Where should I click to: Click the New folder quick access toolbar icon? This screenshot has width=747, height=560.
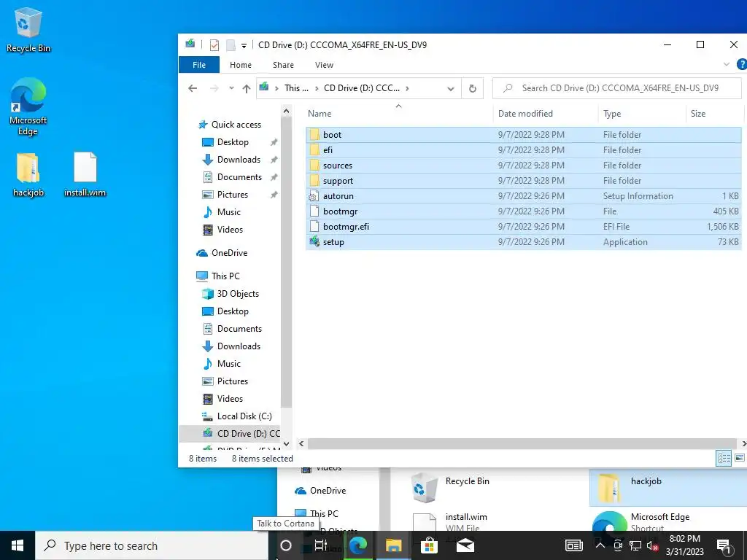[231, 45]
